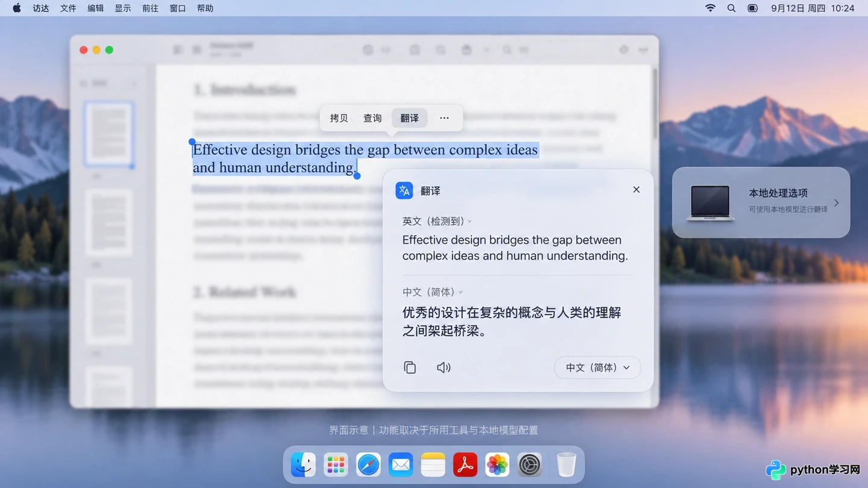Copy the translated text with the copy icon
This screenshot has width=868, height=488.
tap(410, 368)
